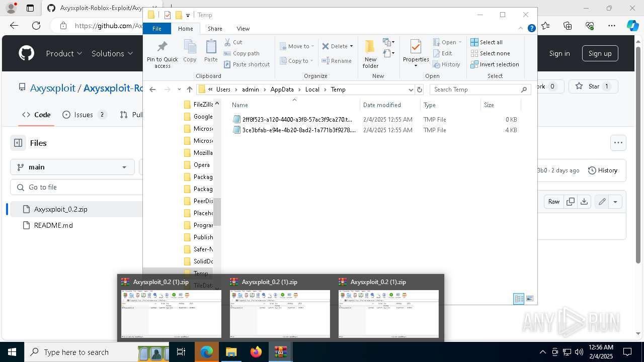Open GitHub Code tab
The width and height of the screenshot is (644, 362).
click(36, 115)
